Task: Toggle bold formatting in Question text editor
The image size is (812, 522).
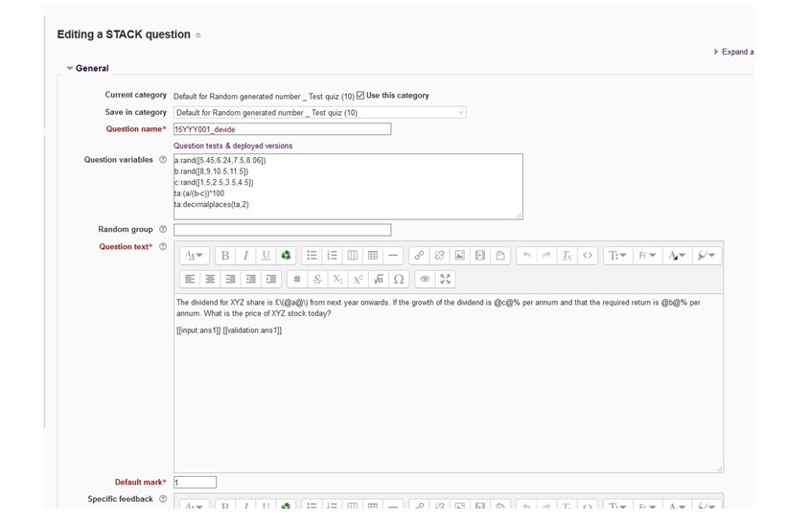Action: click(225, 256)
